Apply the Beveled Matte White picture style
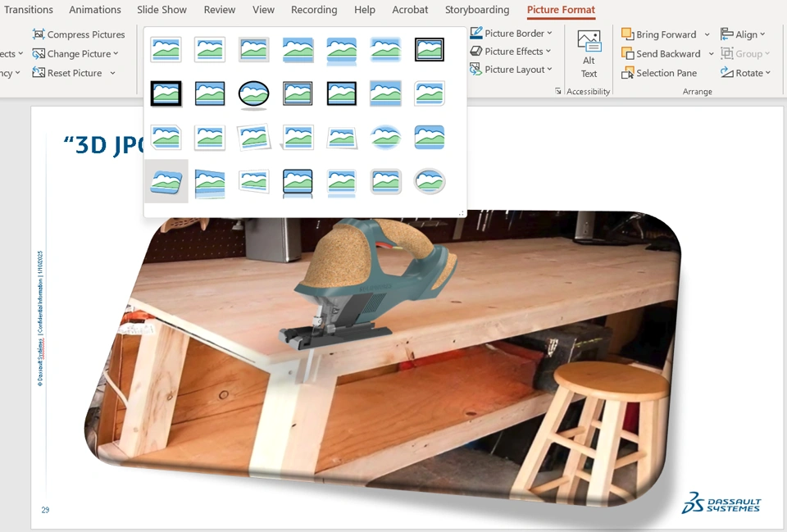The image size is (787, 532). point(210,49)
